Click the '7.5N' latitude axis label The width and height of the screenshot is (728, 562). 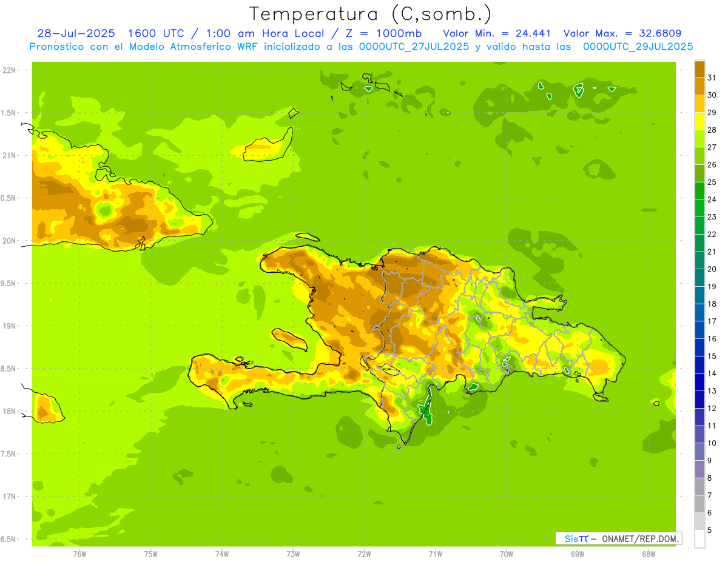coord(8,454)
